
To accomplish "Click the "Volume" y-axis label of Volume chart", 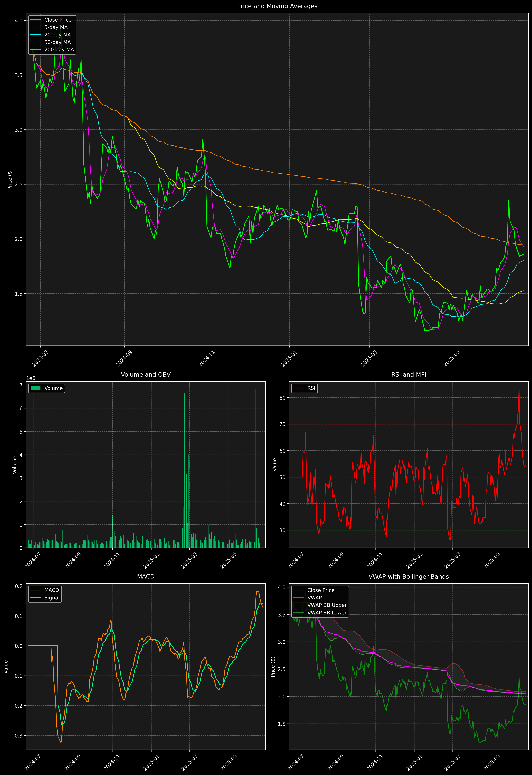I will pos(15,464).
